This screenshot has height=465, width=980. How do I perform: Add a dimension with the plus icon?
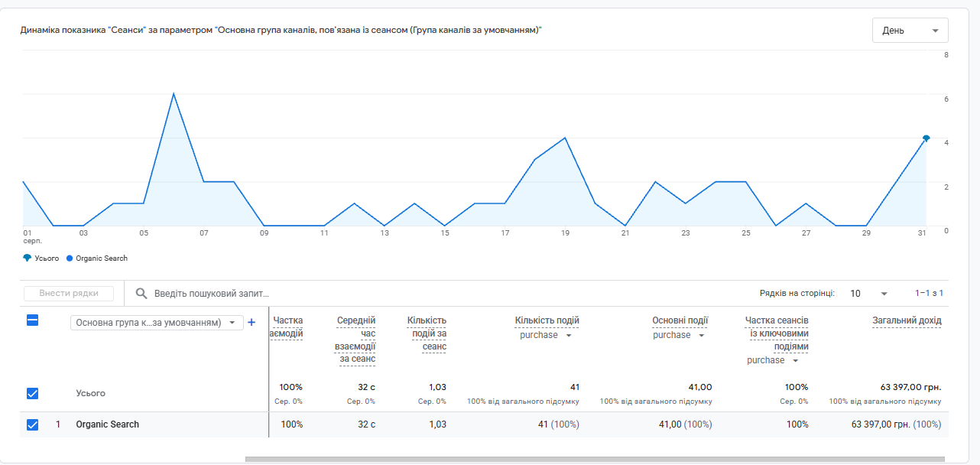[x=251, y=323]
